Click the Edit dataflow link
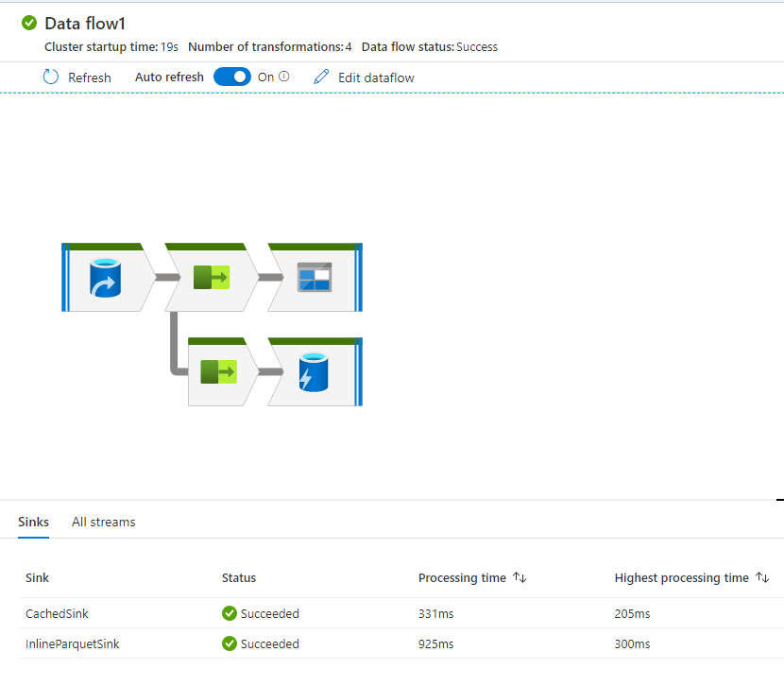 (376, 78)
